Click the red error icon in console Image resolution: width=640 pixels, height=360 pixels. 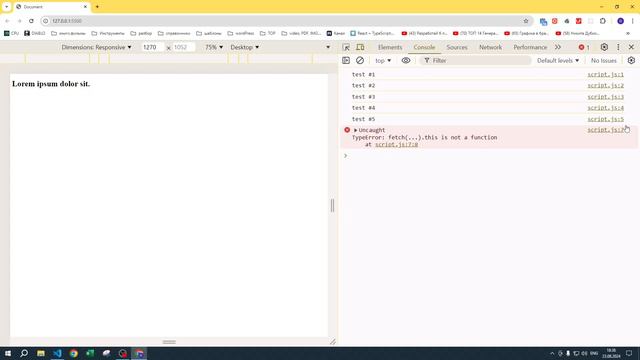347,130
